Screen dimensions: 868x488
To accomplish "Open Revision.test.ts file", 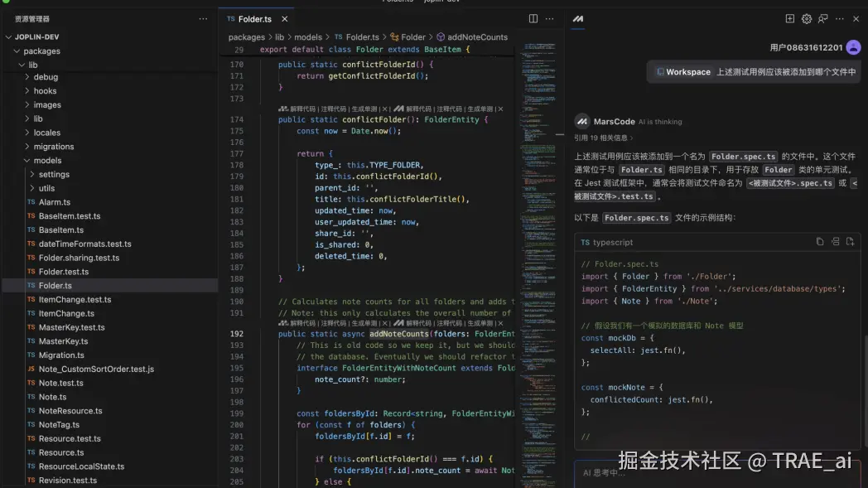I will (109, 481).
